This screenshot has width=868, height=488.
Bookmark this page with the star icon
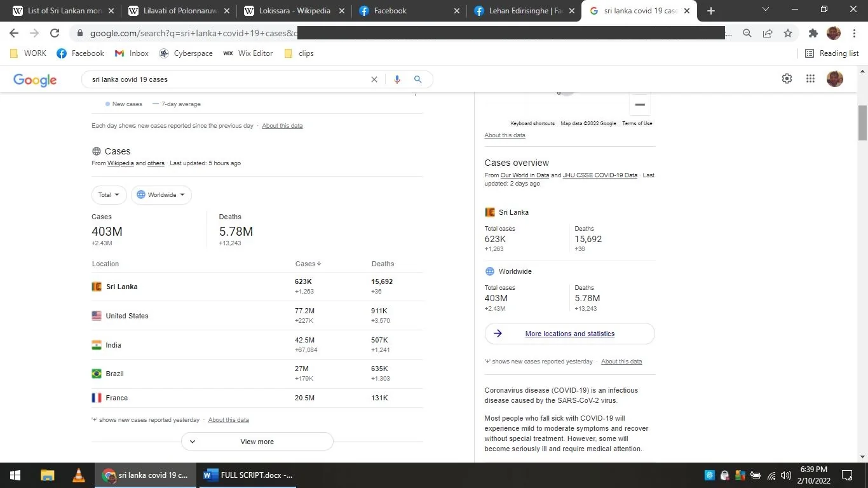coord(788,33)
